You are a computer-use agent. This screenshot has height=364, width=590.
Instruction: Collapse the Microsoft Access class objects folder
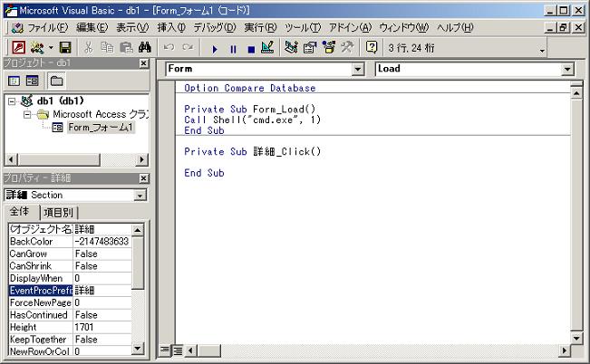(27, 114)
